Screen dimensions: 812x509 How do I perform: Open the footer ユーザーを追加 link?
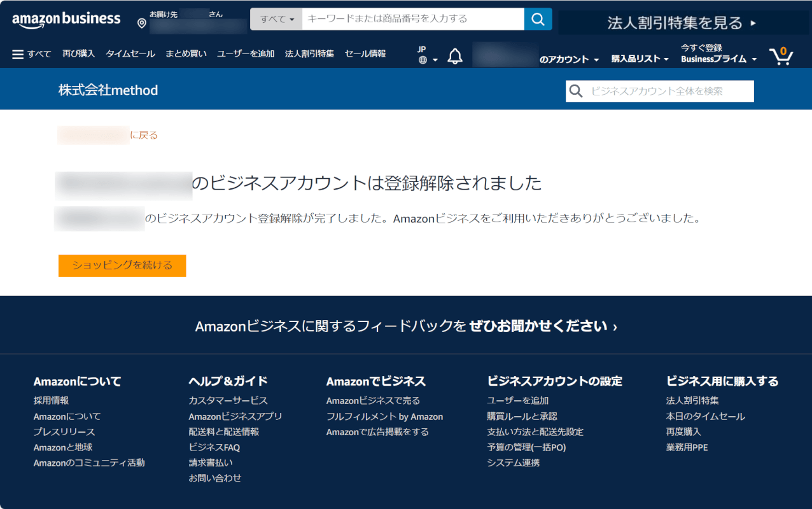517,401
